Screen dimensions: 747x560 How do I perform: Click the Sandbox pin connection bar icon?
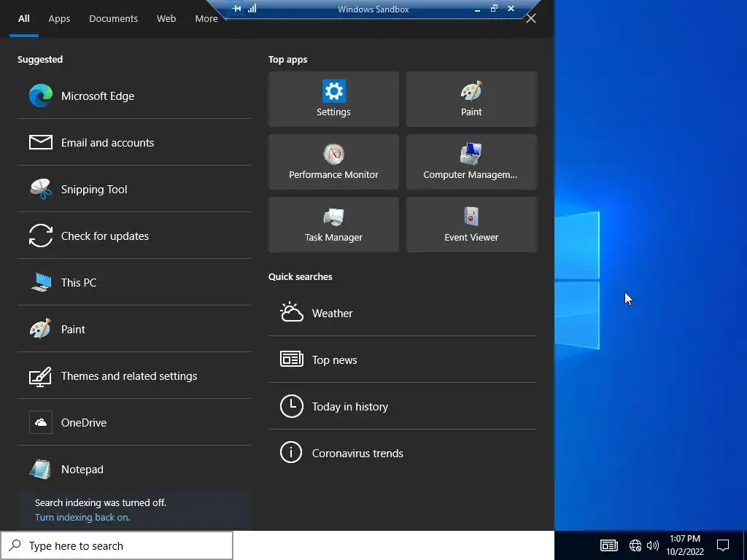(x=237, y=8)
